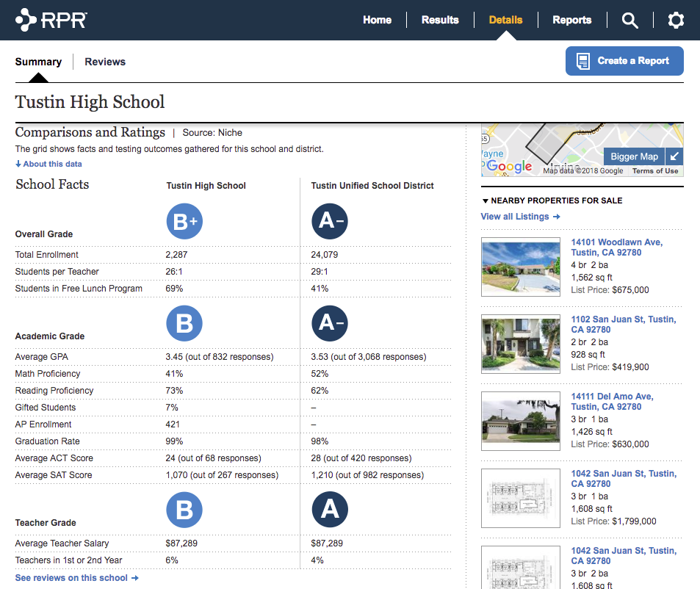Switch to the Summary tab
The height and width of the screenshot is (589, 700).
[38, 62]
